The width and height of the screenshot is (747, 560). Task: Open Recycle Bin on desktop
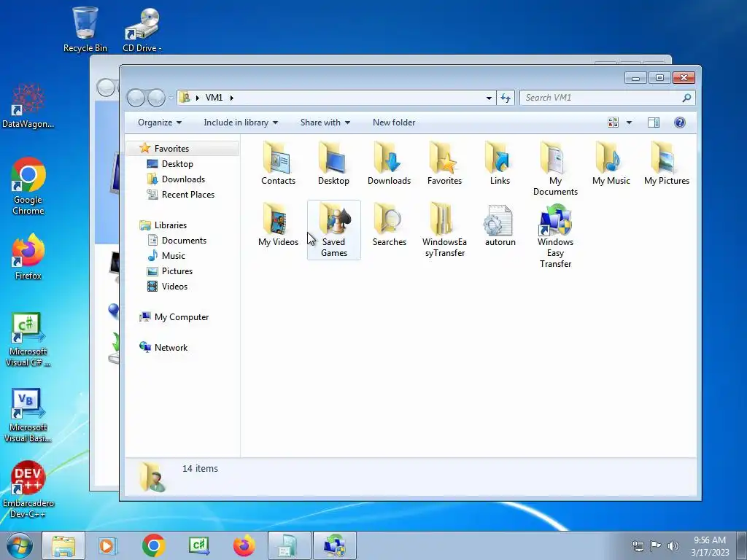click(85, 29)
